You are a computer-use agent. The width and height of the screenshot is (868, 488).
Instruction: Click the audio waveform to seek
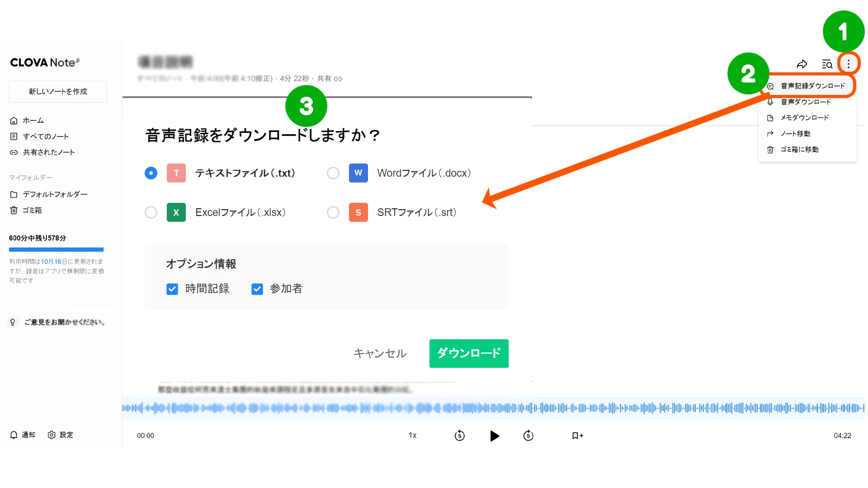pos(493,408)
